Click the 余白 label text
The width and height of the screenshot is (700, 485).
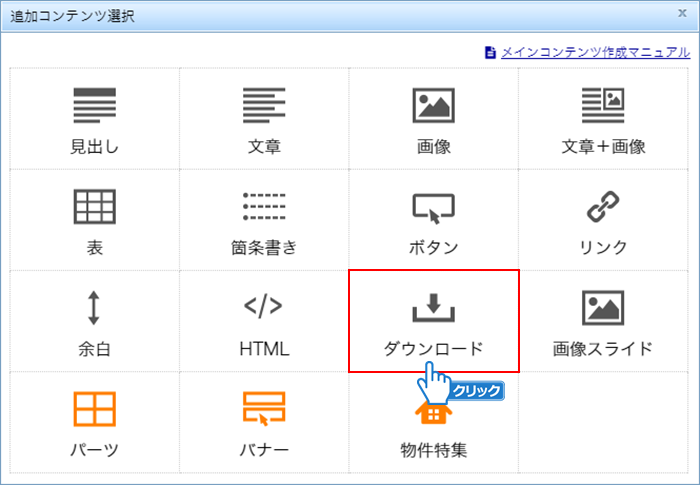pos(95,349)
